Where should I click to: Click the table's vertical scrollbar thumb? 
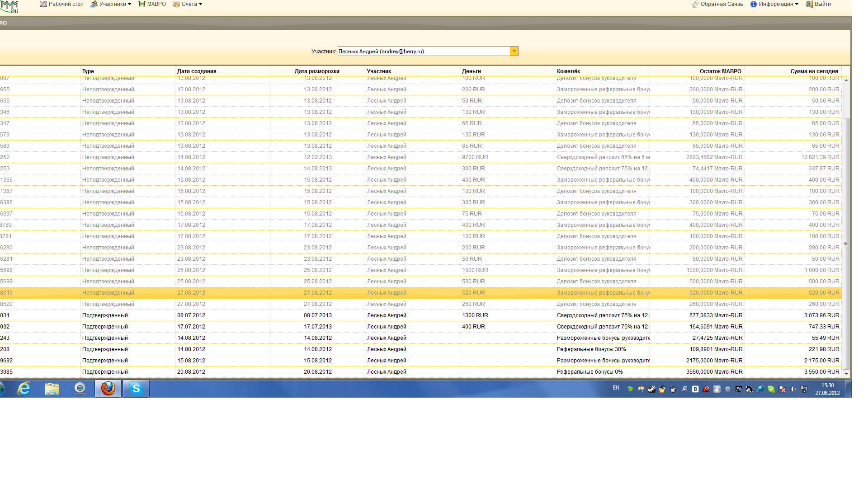coord(846,243)
